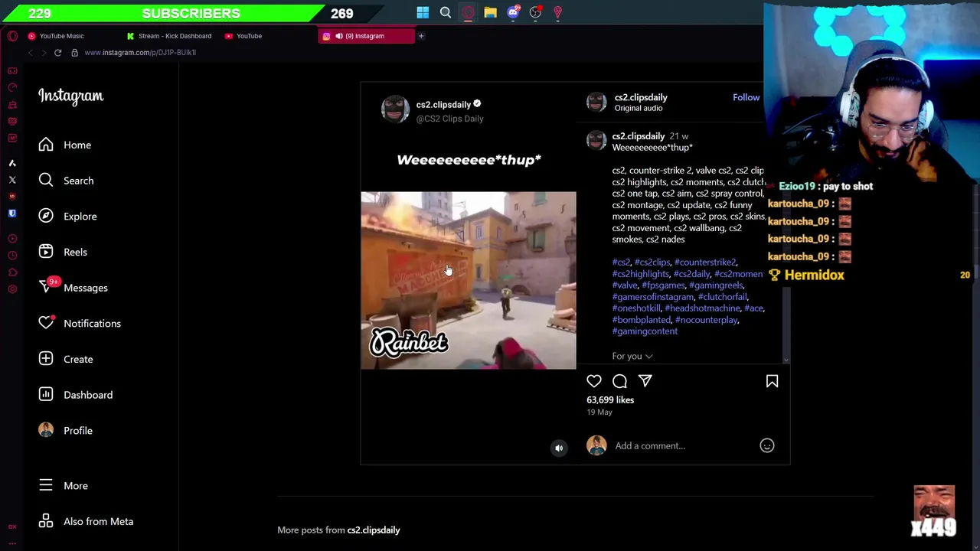Open comment bubble icon under post
Viewport: 980px width, 551px height.
click(x=619, y=381)
